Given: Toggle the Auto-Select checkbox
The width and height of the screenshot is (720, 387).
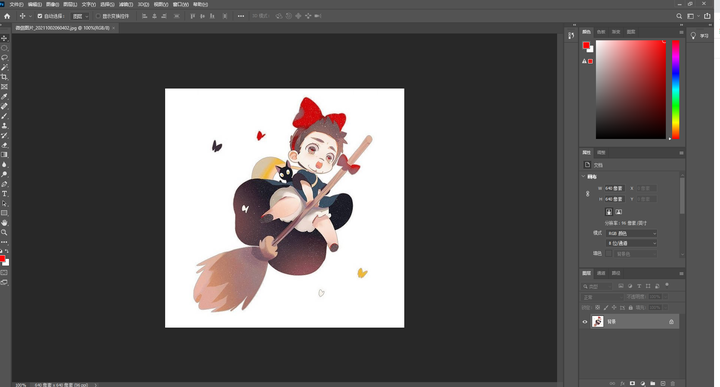Looking at the screenshot, I should coord(40,16).
